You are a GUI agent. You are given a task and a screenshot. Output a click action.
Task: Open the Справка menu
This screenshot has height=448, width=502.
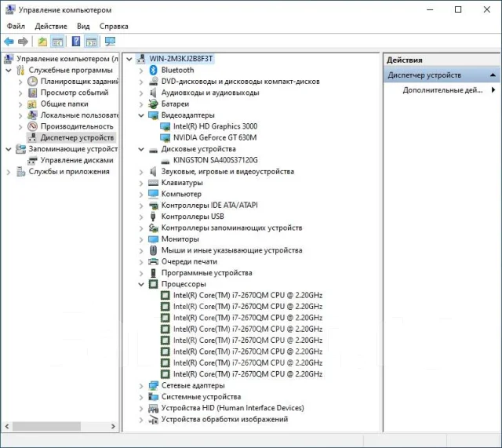(x=114, y=26)
